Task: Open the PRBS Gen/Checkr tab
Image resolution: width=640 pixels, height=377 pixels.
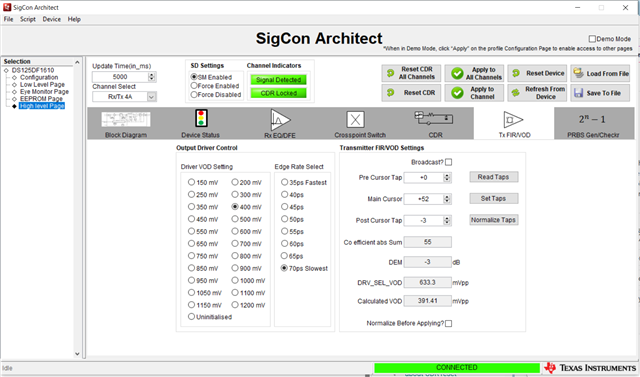Action: pos(593,124)
